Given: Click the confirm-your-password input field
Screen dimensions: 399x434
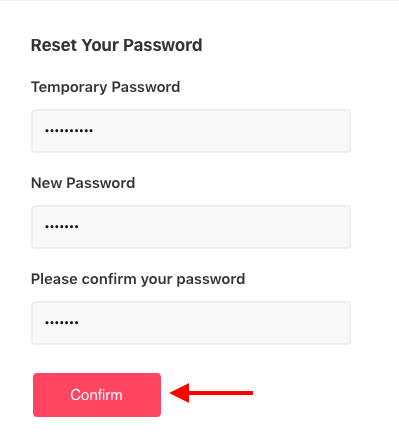Looking at the screenshot, I should click(x=191, y=323).
